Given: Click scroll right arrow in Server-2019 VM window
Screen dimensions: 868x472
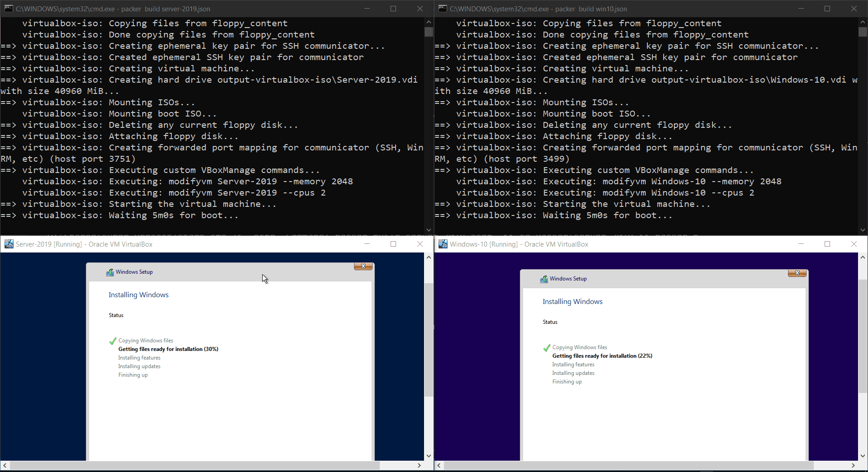Looking at the screenshot, I should tap(419, 465).
